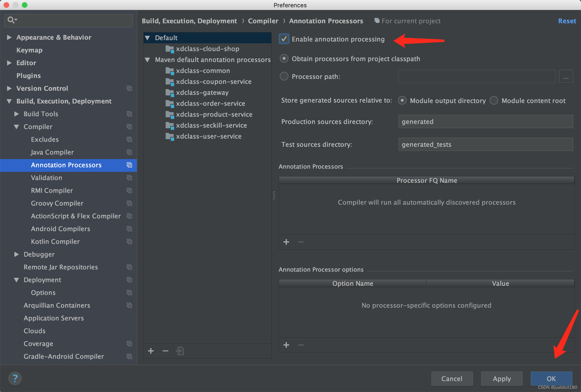Select Annotation Processors settings section
Viewport: 581px width, 392px height.
point(67,165)
